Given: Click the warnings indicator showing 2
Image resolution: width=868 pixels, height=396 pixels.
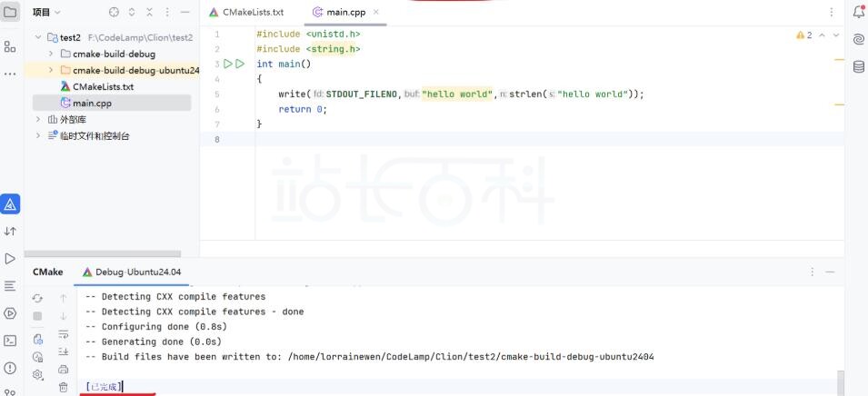Looking at the screenshot, I should click(x=804, y=35).
